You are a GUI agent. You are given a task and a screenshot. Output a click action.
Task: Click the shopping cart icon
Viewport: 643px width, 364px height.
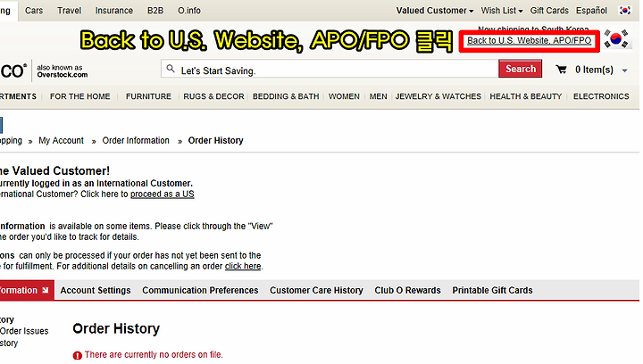point(561,70)
